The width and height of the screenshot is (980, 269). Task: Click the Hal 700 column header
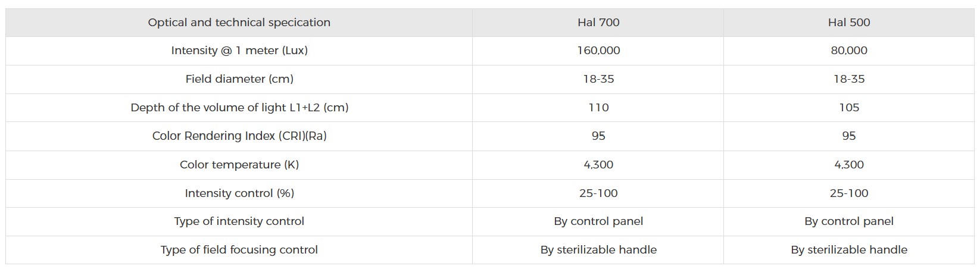pos(598,23)
